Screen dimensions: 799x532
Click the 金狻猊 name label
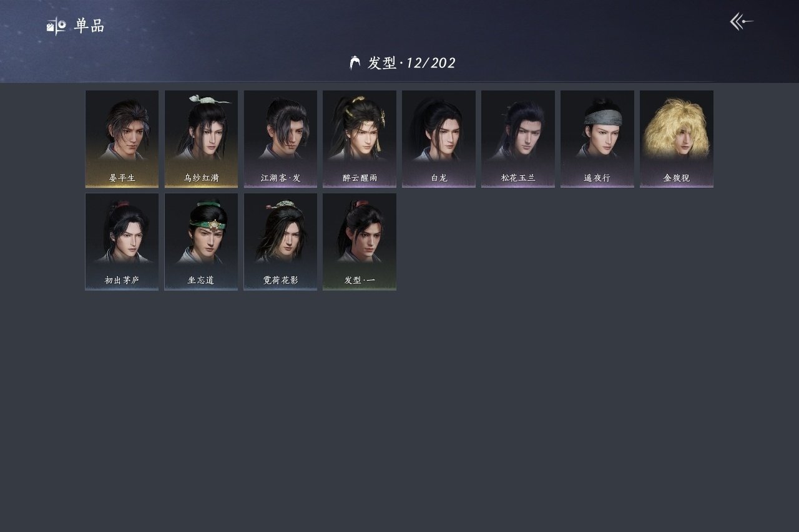(677, 178)
